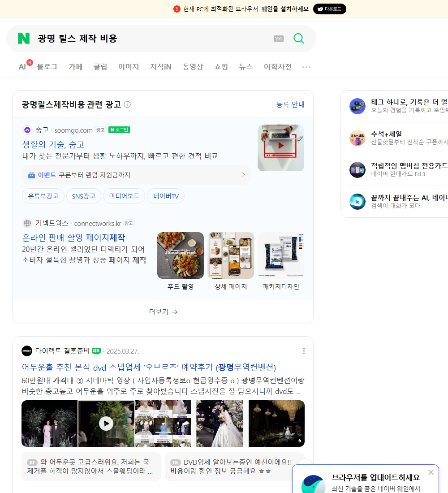Open the 다이렉트 결혼준비 author name

tap(62, 351)
